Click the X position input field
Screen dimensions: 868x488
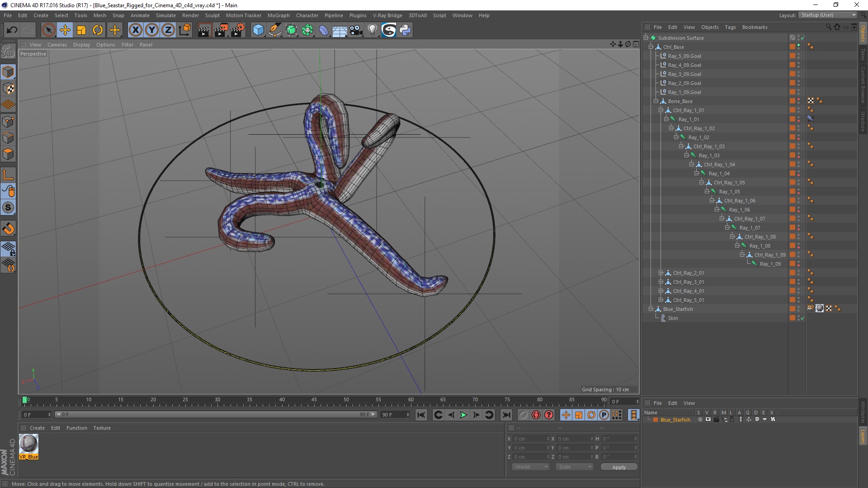[531, 439]
